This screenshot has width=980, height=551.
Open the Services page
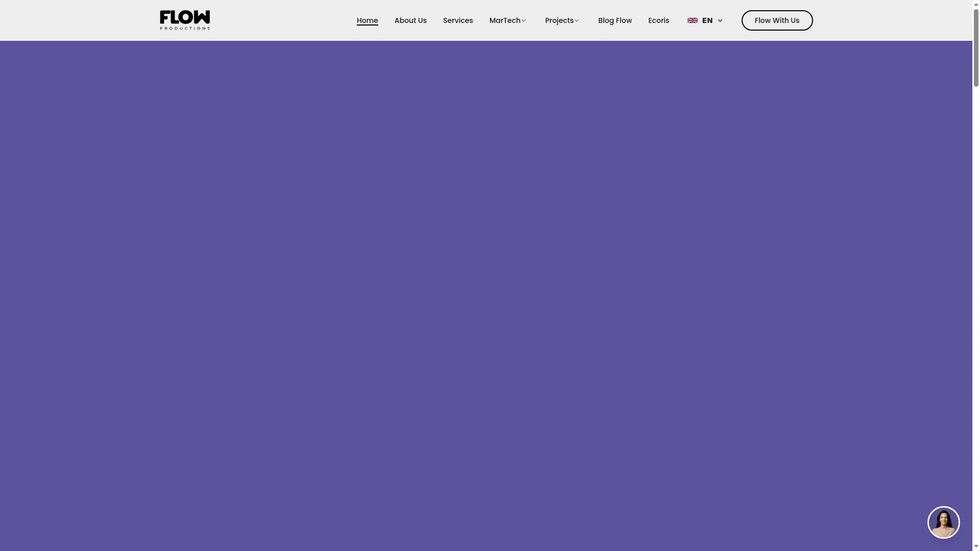click(x=458, y=20)
